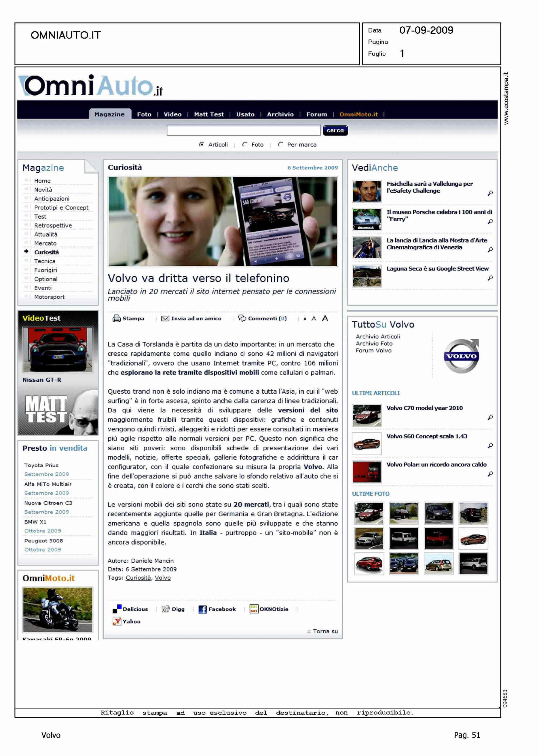The width and height of the screenshot is (539, 756).
Task: Click the Stampa printer icon
Action: click(116, 319)
